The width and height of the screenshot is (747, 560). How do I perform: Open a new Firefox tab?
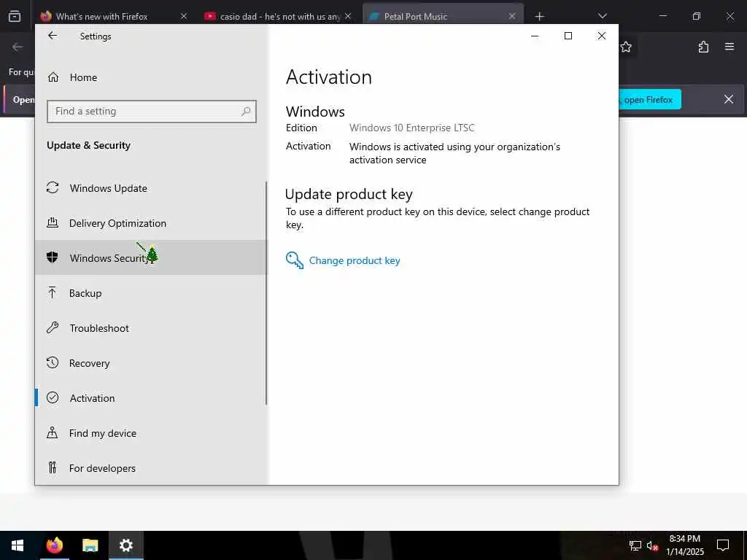539,17
